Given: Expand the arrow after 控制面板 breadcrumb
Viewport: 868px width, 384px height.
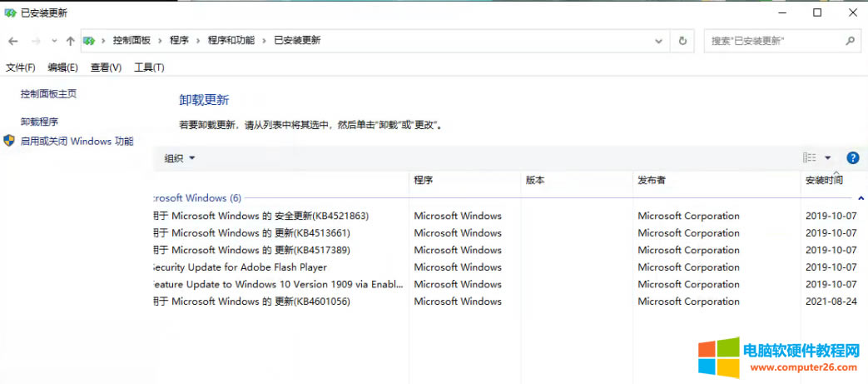Looking at the screenshot, I should point(161,41).
